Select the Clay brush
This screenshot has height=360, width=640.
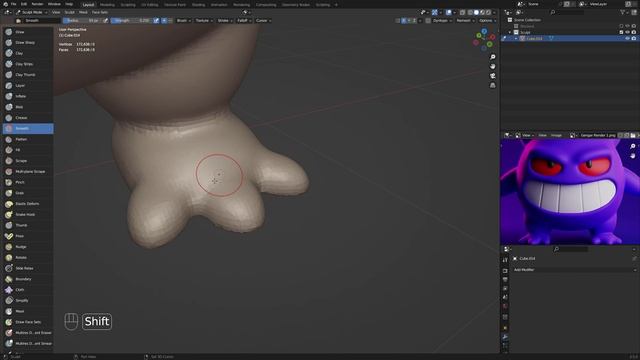[x=28, y=53]
